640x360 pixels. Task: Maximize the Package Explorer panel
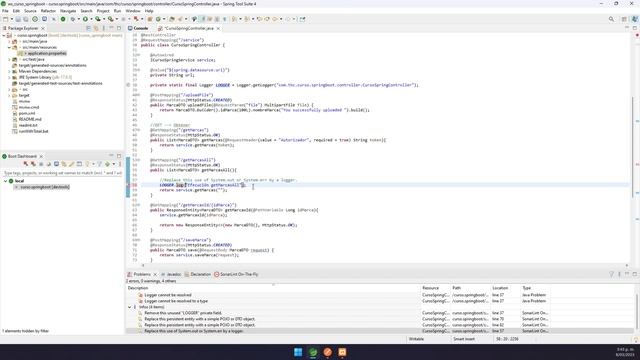[x=119, y=28]
